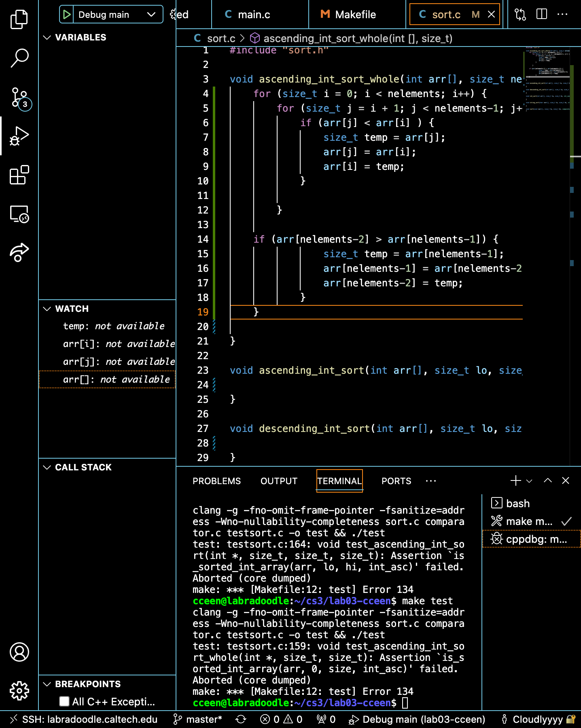
Task: Open the Explorer view in activity bar
Action: point(19,19)
